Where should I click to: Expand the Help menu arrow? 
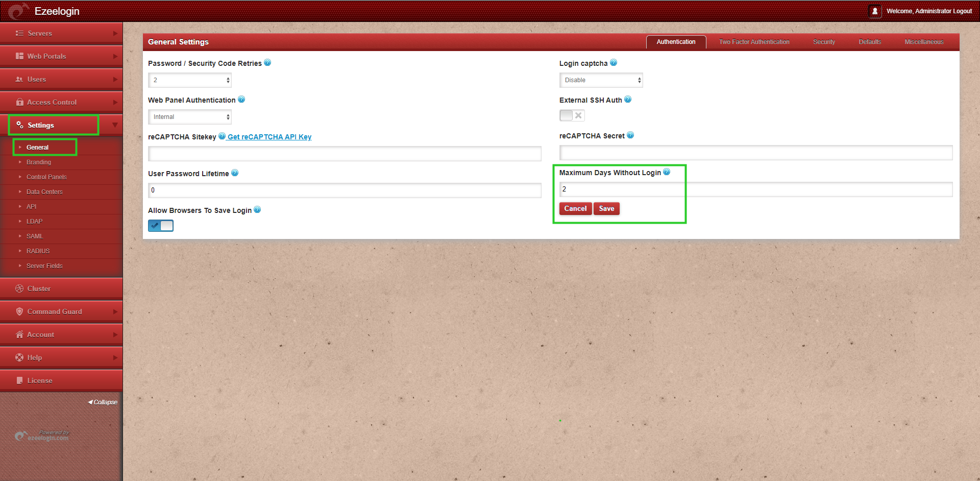115,357
